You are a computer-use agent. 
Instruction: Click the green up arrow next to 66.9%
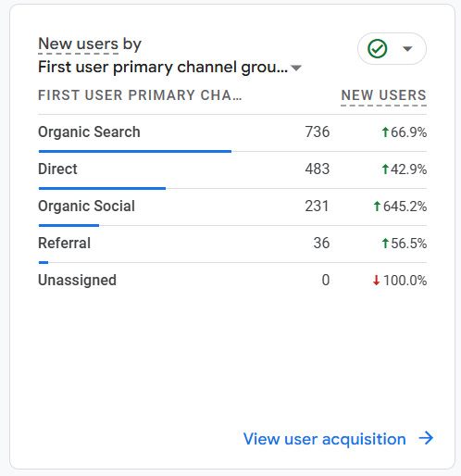pos(385,132)
